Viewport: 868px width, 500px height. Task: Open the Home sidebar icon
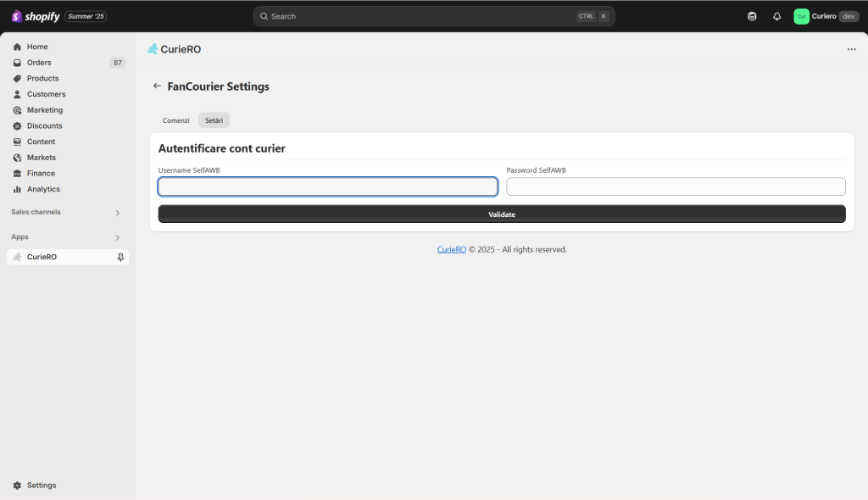(x=17, y=47)
